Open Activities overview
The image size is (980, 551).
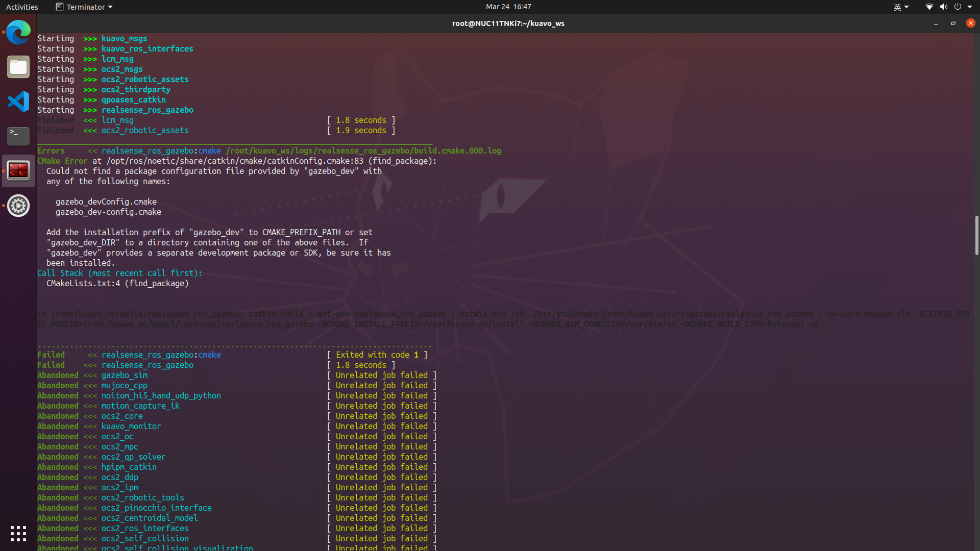coord(22,7)
